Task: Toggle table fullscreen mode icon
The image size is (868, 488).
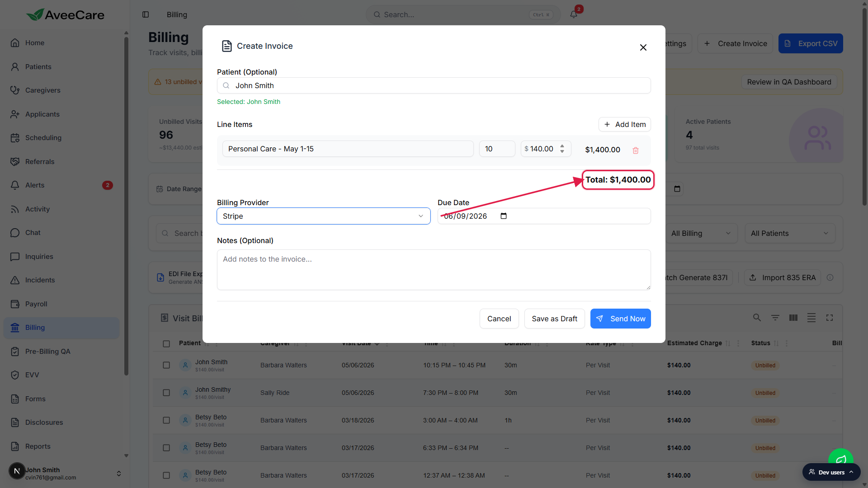Action: 829,318
